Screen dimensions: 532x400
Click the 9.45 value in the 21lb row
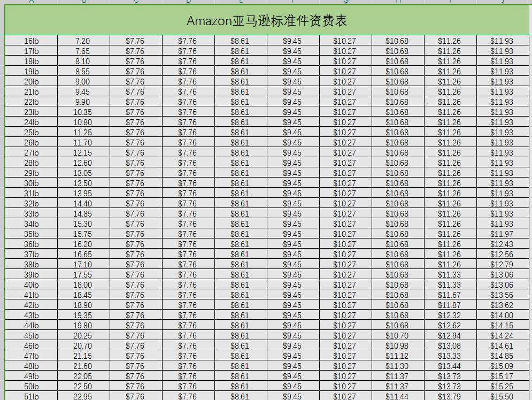(83, 92)
